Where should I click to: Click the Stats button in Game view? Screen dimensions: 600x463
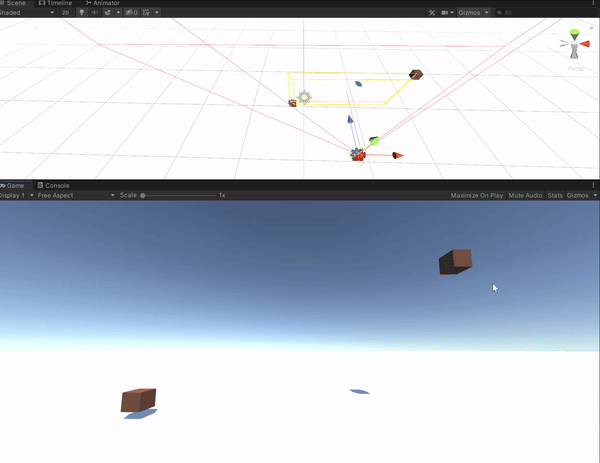coord(555,196)
